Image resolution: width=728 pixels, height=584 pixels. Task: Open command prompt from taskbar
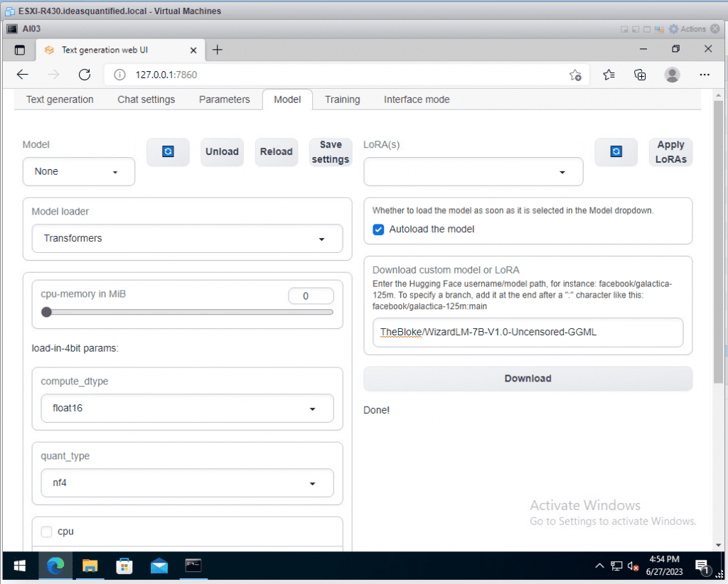[193, 566]
